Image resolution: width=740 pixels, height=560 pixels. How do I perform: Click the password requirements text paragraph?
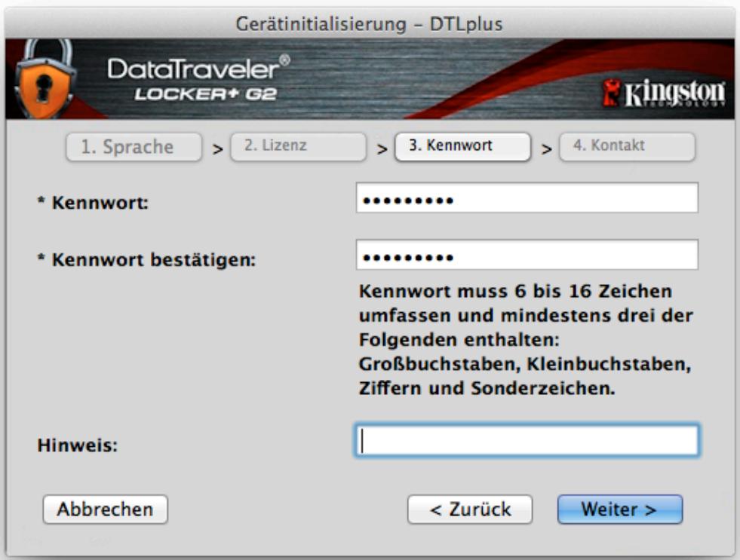tap(525, 340)
